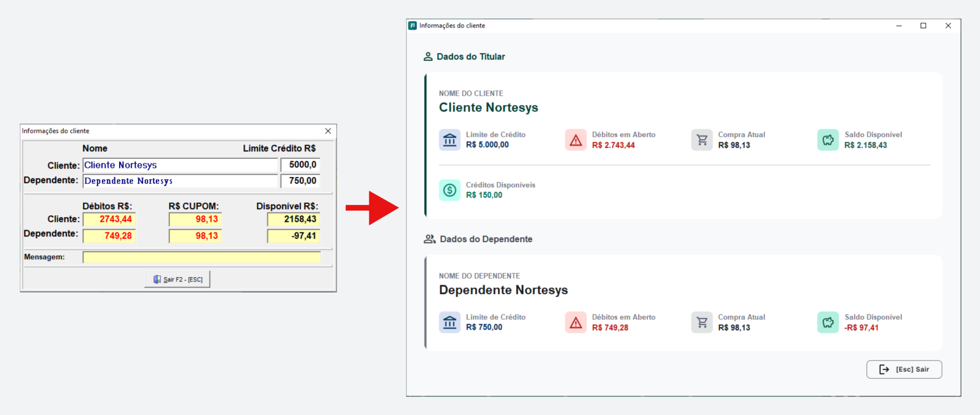The height and width of the screenshot is (415, 980).
Task: Click the value R$ 150,00 under Créditos Disponíveis
Action: point(484,195)
